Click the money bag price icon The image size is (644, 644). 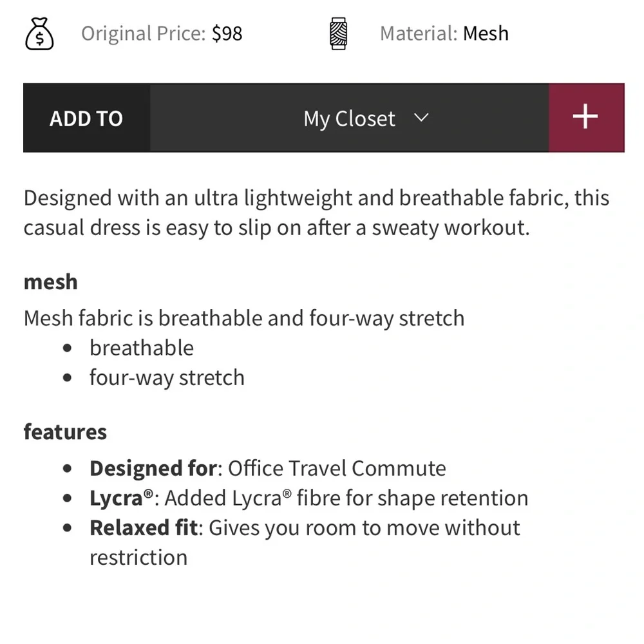pos(39,33)
